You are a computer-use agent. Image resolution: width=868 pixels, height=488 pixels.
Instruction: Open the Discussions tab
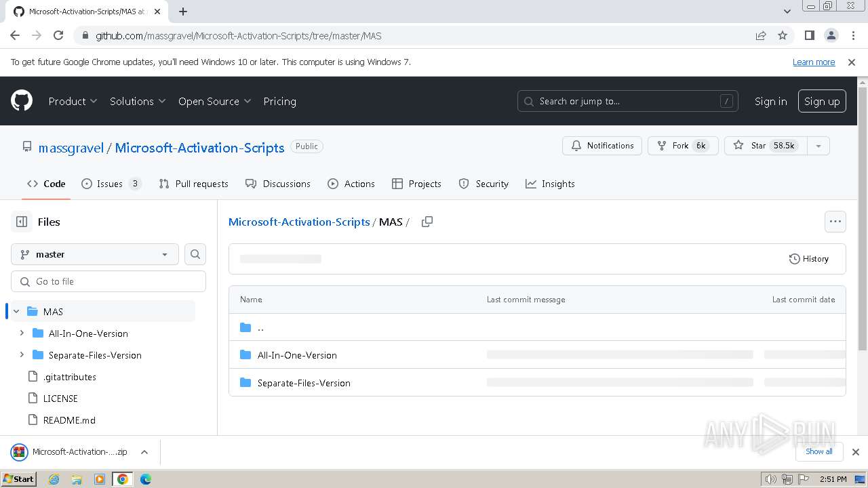point(278,184)
